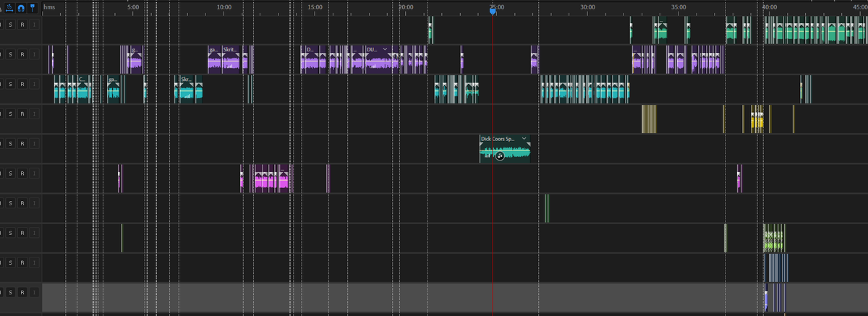Image resolution: width=868 pixels, height=316 pixels.
Task: Toggle global clip stretching clock icon
Action: 9,8
